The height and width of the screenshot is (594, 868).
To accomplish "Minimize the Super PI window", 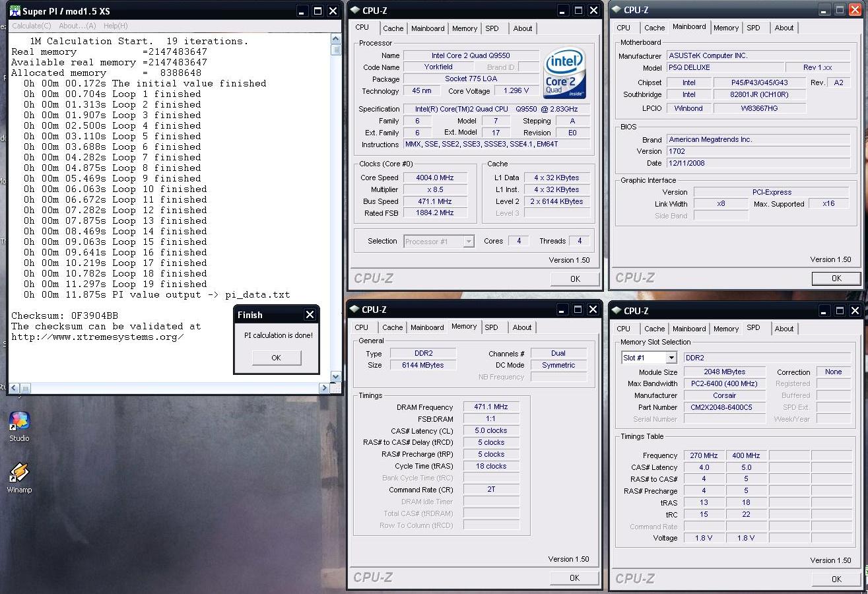I will [x=302, y=11].
